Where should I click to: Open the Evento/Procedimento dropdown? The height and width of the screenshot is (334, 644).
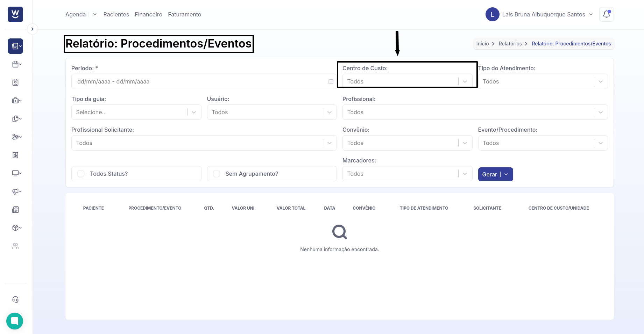(x=543, y=143)
